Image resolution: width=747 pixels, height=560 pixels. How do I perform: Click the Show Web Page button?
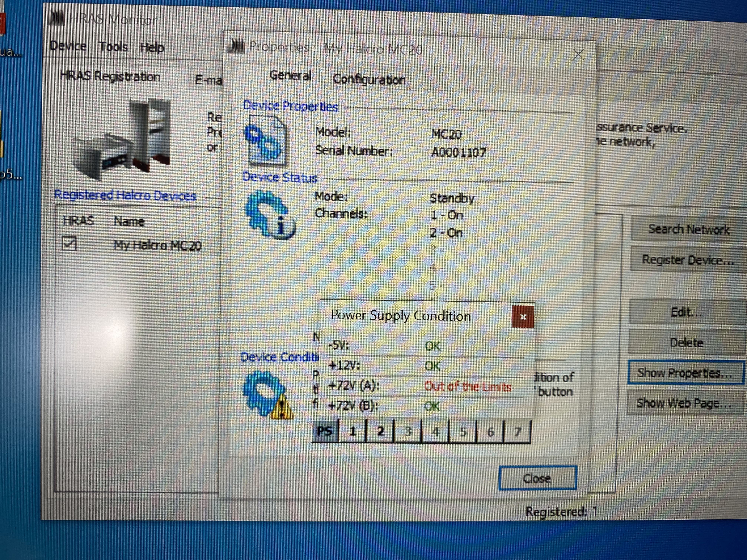(684, 403)
